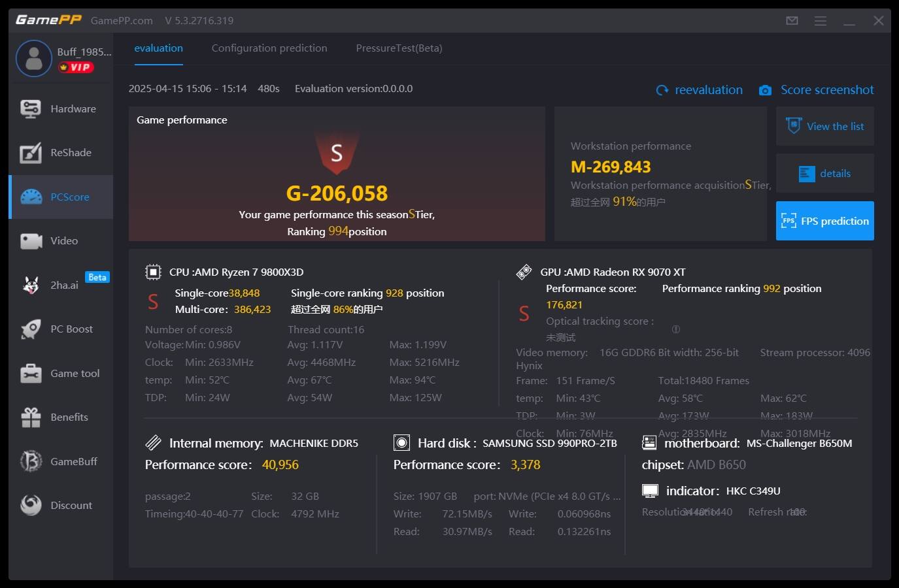Click the 151 Frame/S value

coord(585,381)
